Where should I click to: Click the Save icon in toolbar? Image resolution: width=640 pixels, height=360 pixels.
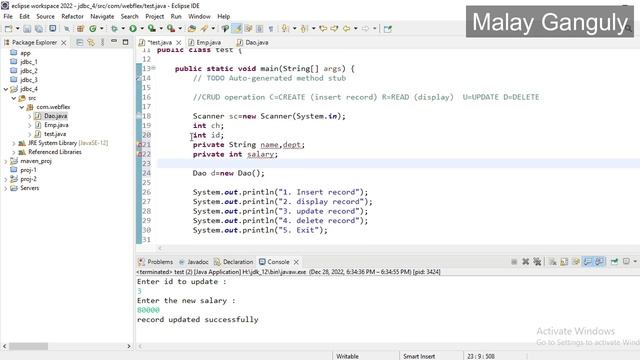click(x=27, y=29)
